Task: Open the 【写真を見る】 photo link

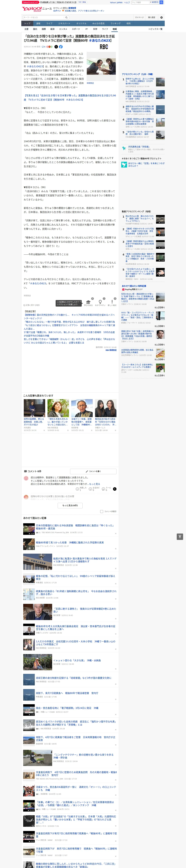Action: [70, 98]
